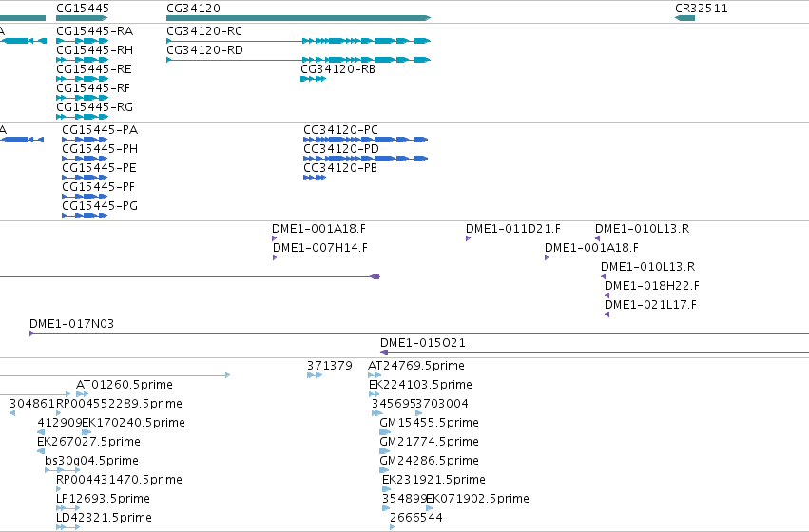This screenshot has height=532, width=809.
Task: Open the CG34120-PD coding sequence
Action: tap(366, 159)
